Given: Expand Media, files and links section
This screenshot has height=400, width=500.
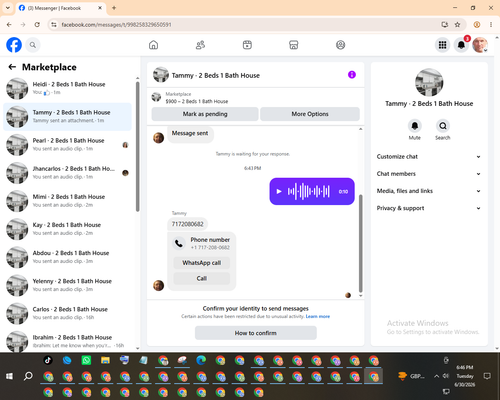Looking at the screenshot, I should click(x=429, y=191).
